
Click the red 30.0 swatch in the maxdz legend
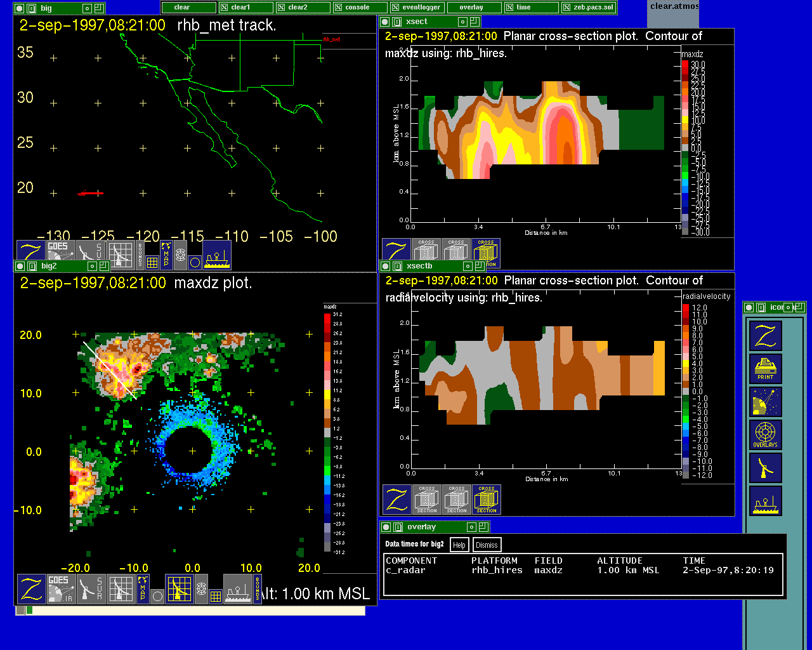(x=685, y=65)
